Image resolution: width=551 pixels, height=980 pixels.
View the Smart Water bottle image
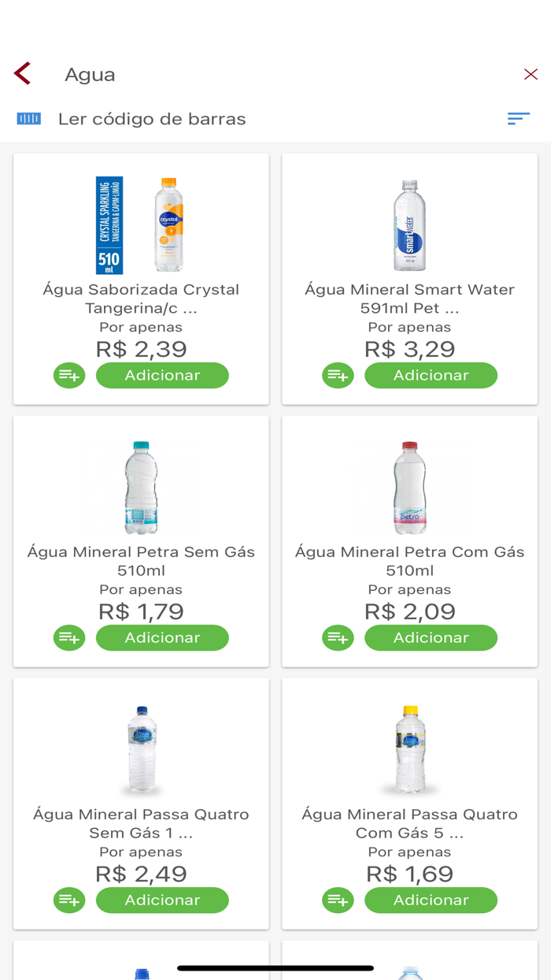[409, 225]
